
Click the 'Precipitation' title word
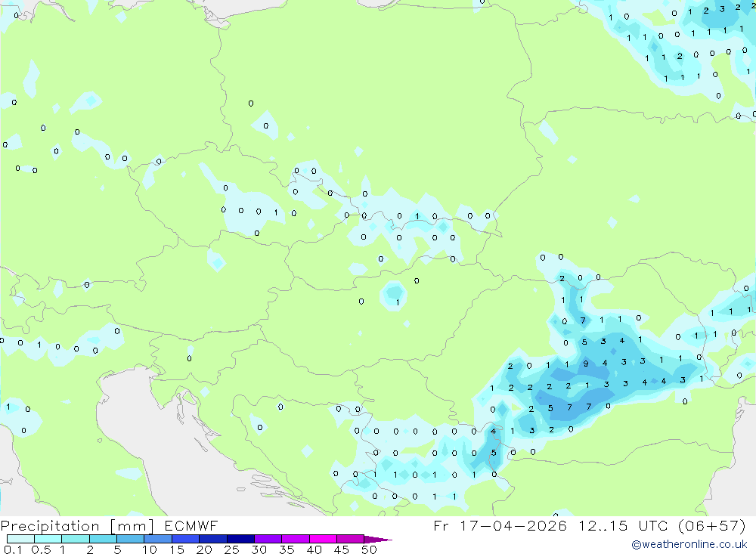[x=50, y=526]
